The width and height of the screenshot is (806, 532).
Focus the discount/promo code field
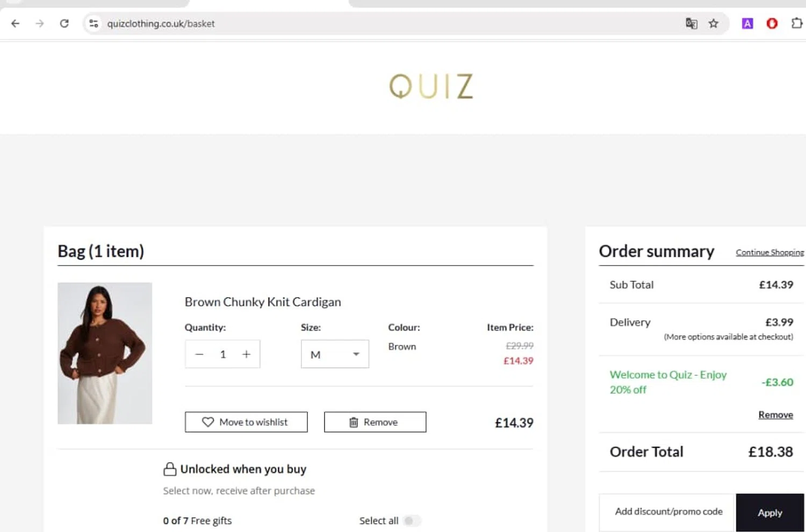click(x=667, y=512)
